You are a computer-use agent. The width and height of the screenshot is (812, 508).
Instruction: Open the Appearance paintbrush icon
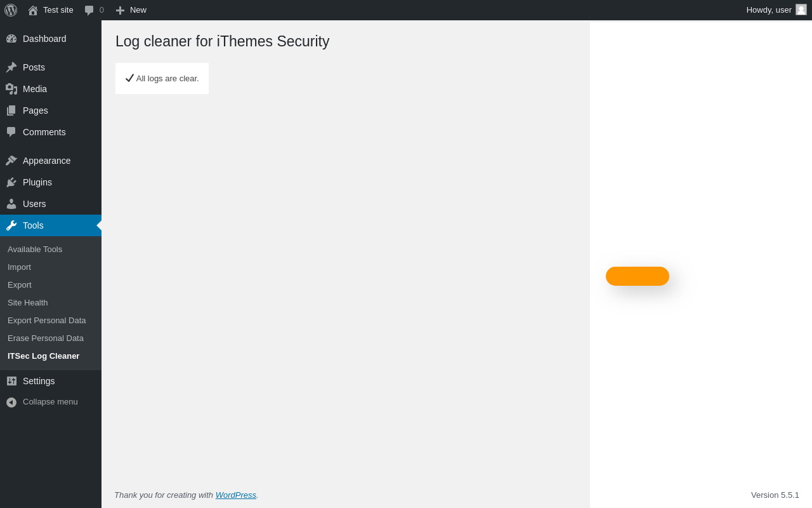tap(11, 161)
